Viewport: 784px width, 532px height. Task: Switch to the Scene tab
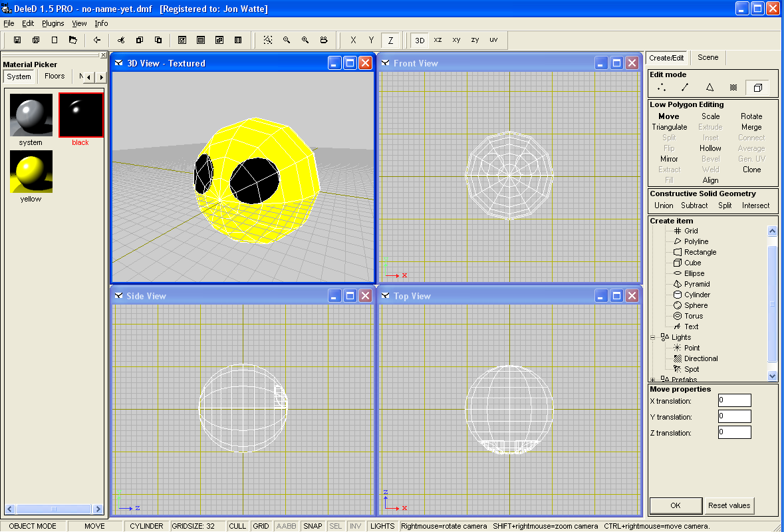pyautogui.click(x=708, y=57)
